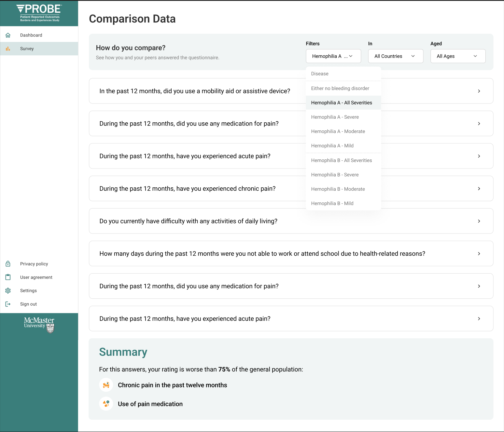Click the Survey bar chart icon

[x=8, y=49]
